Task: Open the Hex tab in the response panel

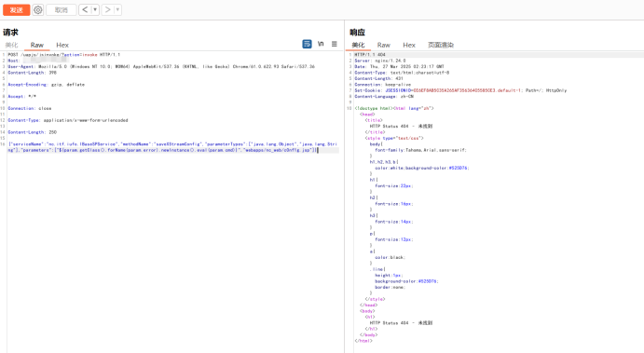Action: 409,45
